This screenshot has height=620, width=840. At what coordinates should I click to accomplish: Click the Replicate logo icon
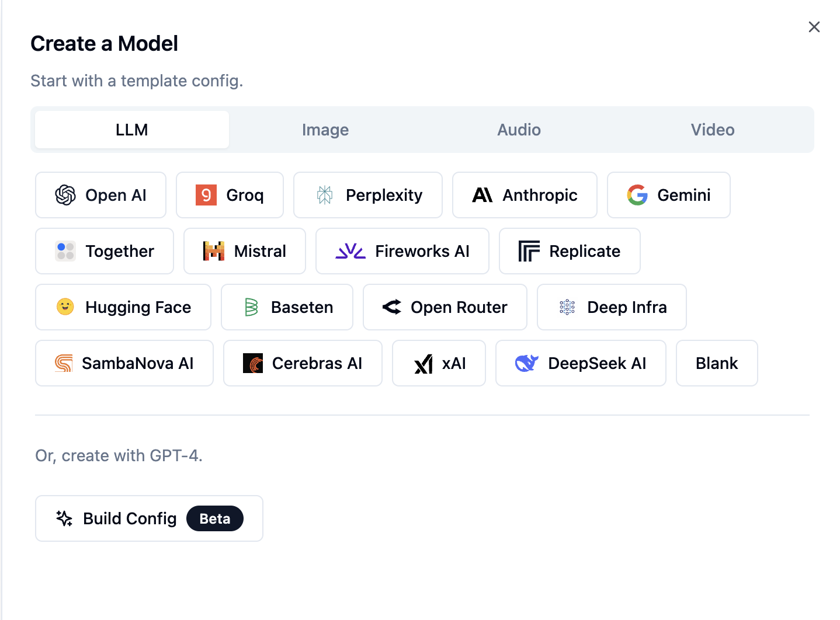click(x=529, y=251)
